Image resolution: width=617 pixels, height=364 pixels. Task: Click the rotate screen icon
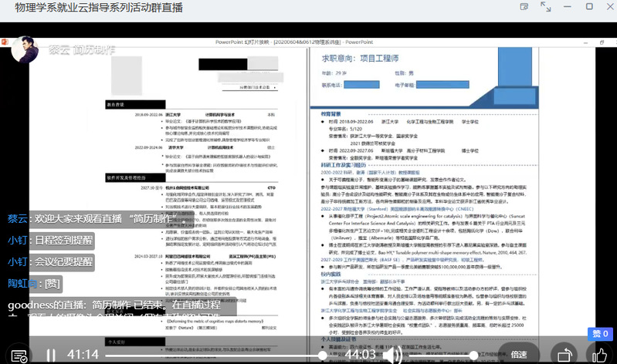564,355
